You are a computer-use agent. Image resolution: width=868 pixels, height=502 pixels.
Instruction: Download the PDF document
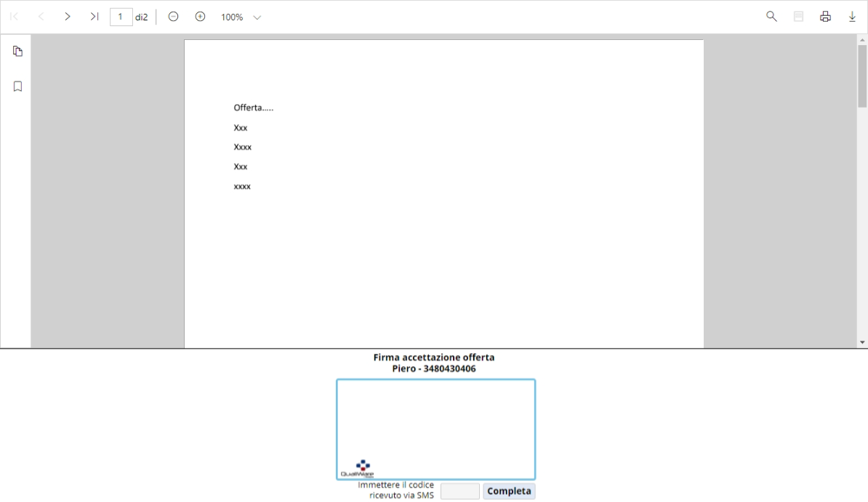tap(852, 17)
